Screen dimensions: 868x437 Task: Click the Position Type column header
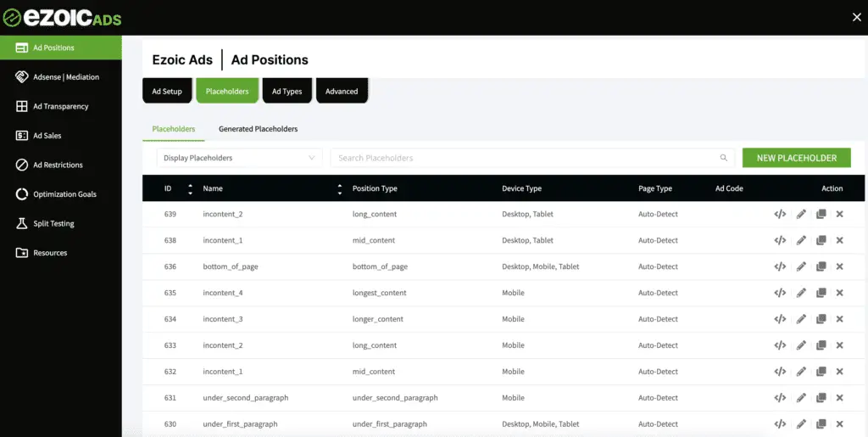pyautogui.click(x=375, y=189)
